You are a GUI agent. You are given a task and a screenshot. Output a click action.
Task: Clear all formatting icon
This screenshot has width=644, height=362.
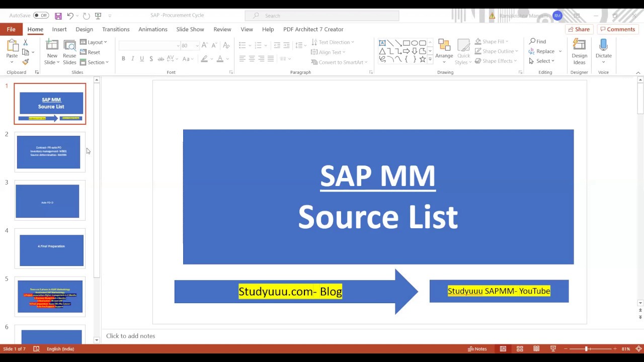226,45
